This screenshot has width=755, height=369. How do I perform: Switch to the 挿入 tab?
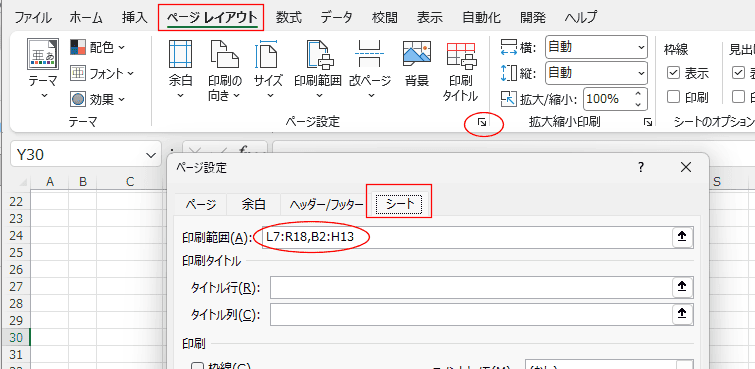134,18
